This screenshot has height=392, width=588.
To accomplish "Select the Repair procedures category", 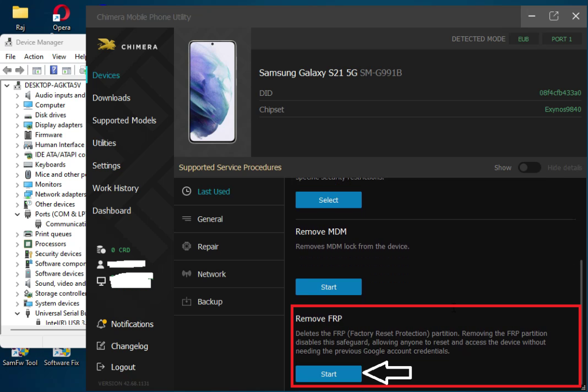I will point(229,247).
